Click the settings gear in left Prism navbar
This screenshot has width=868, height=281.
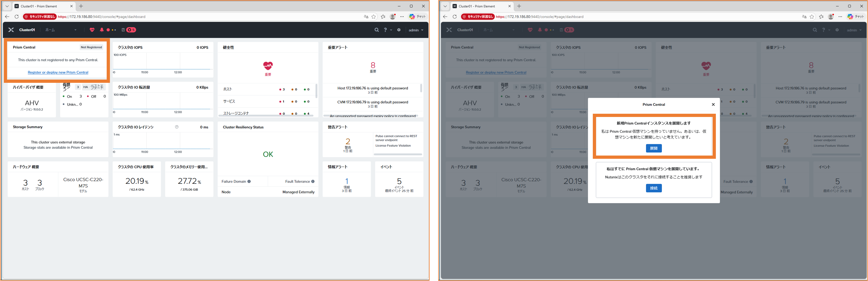[x=399, y=30]
